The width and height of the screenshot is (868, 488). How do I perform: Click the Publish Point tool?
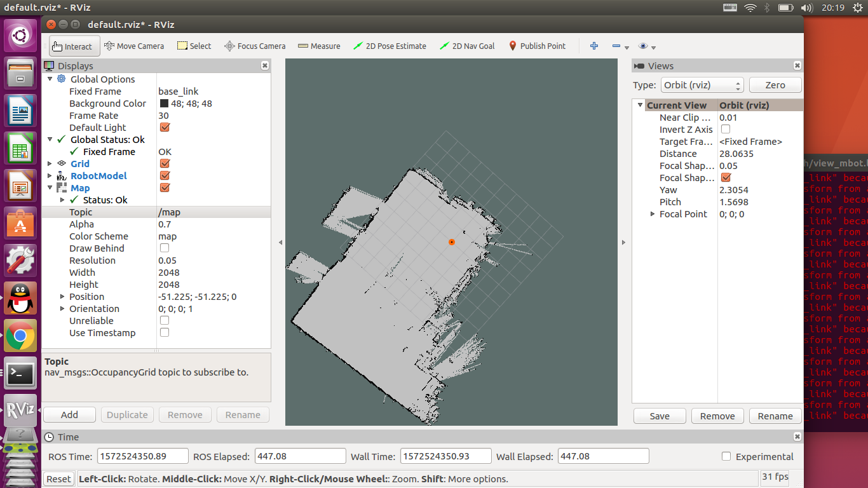(537, 46)
